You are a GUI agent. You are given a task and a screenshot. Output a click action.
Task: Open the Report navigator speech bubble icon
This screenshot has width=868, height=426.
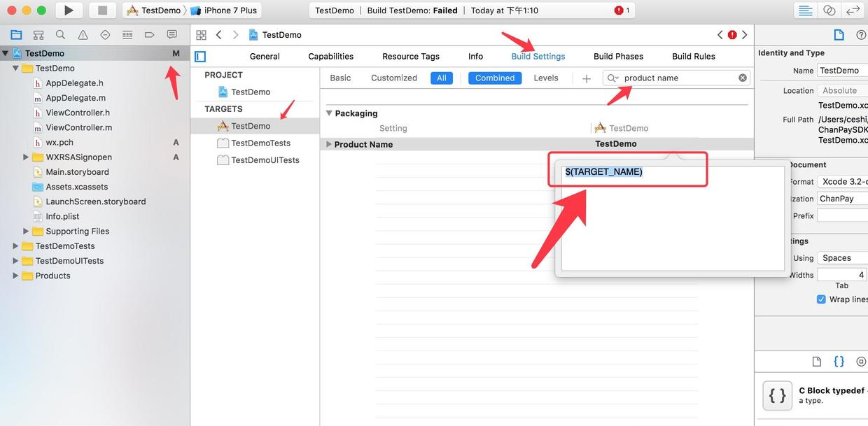click(x=171, y=35)
